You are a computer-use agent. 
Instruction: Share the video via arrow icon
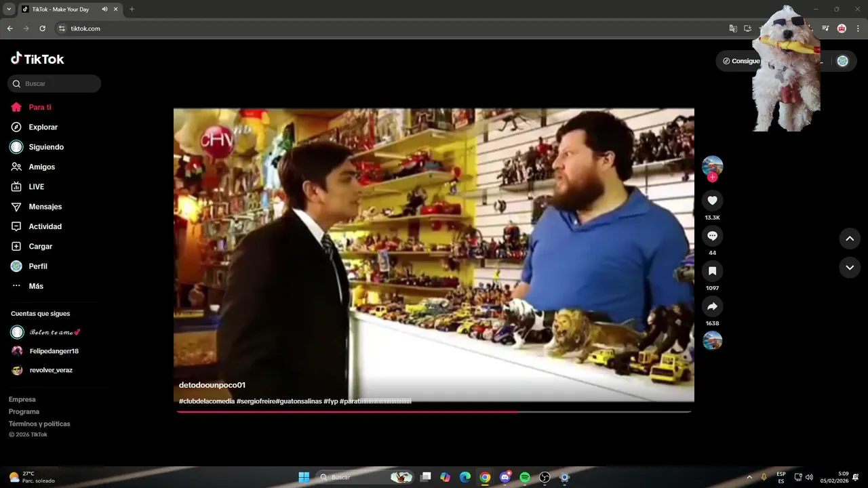tap(712, 306)
